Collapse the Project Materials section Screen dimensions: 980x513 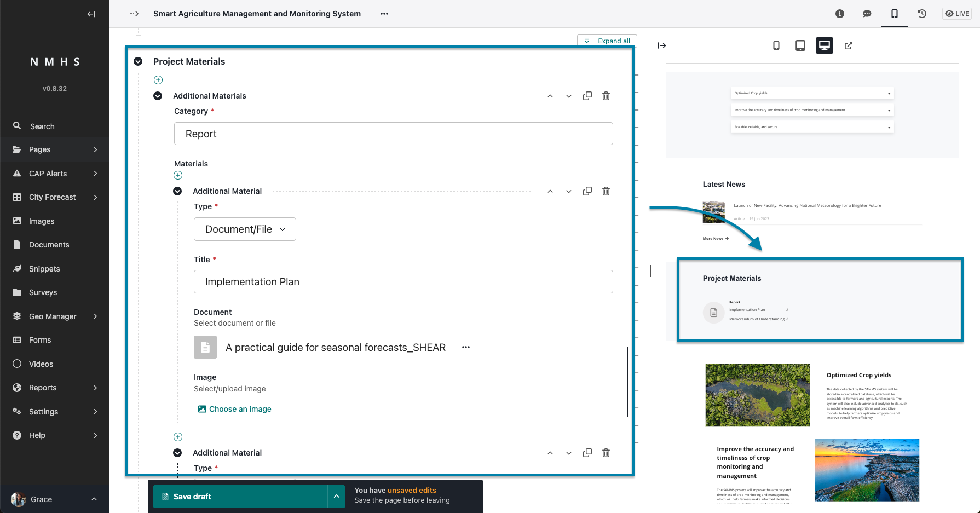click(138, 61)
